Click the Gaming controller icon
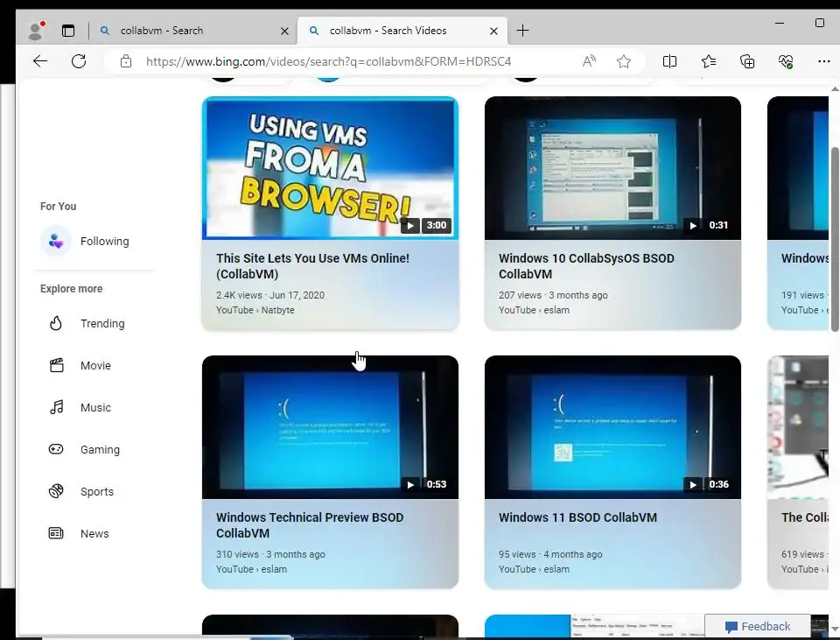840x640 pixels. point(56,449)
